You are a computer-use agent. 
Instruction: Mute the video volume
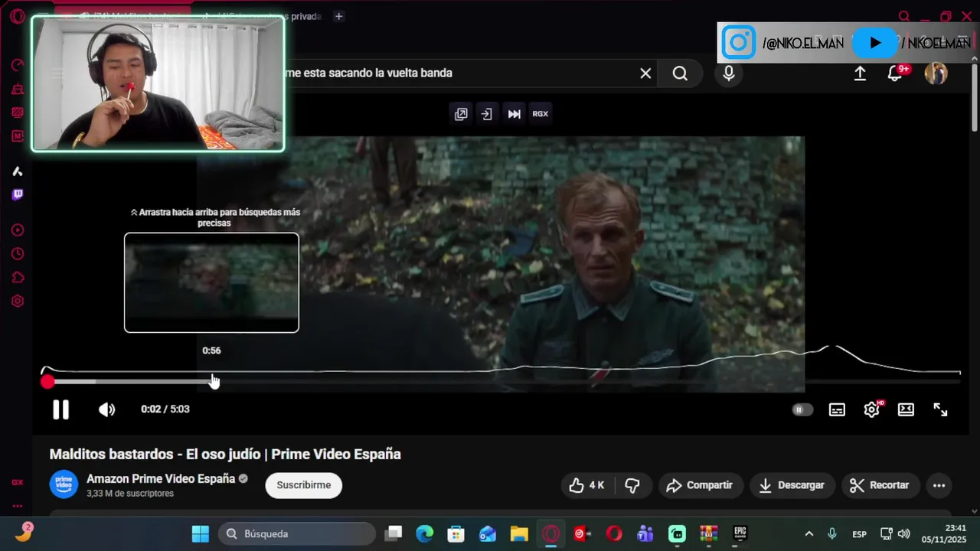(106, 409)
